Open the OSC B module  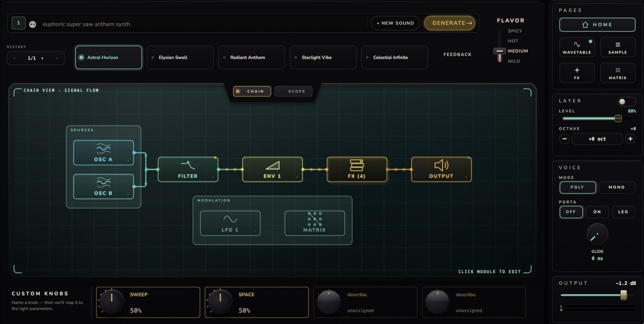103,186
